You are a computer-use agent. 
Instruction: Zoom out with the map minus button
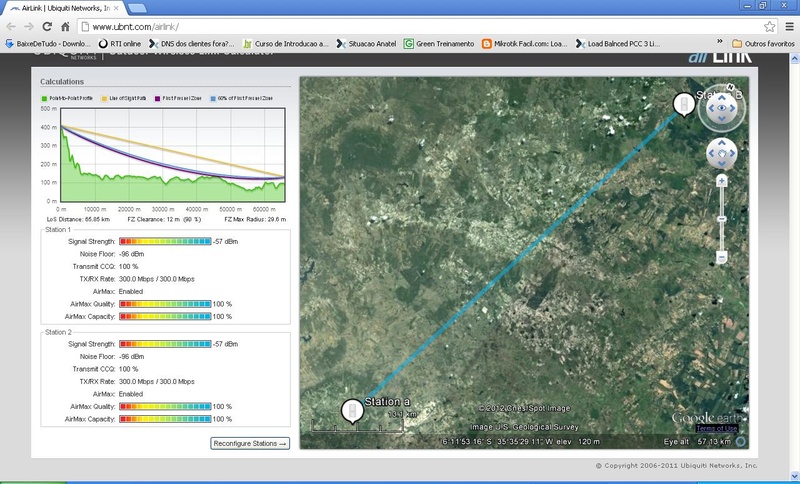721,258
